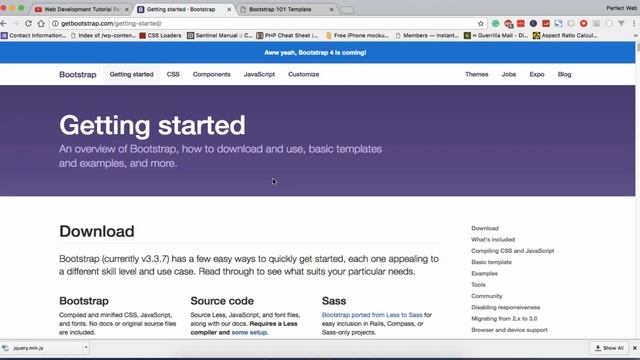
Task: Open Sentinel Manual bookmark
Action: 220,36
